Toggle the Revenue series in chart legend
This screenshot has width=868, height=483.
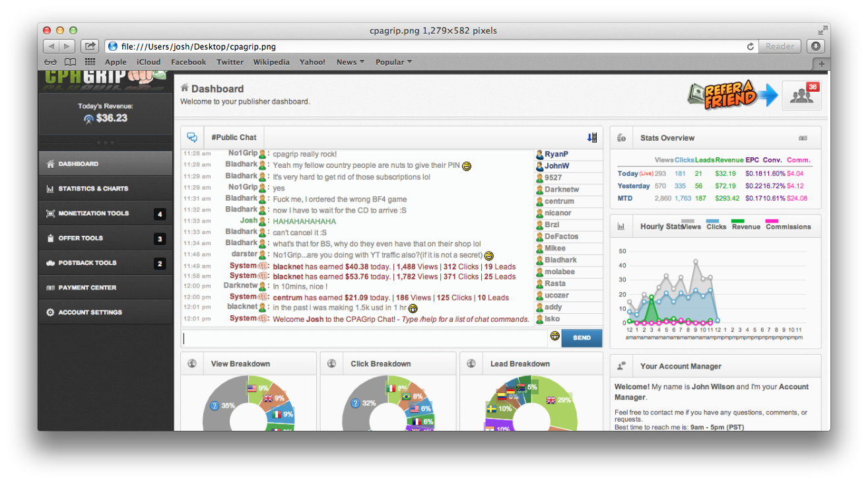(746, 226)
